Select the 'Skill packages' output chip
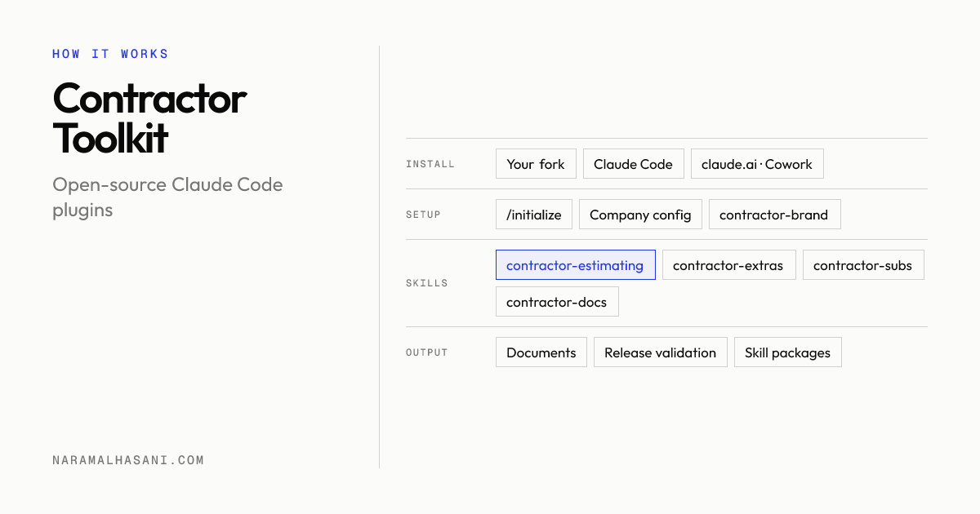This screenshot has height=514, width=980. pos(788,352)
